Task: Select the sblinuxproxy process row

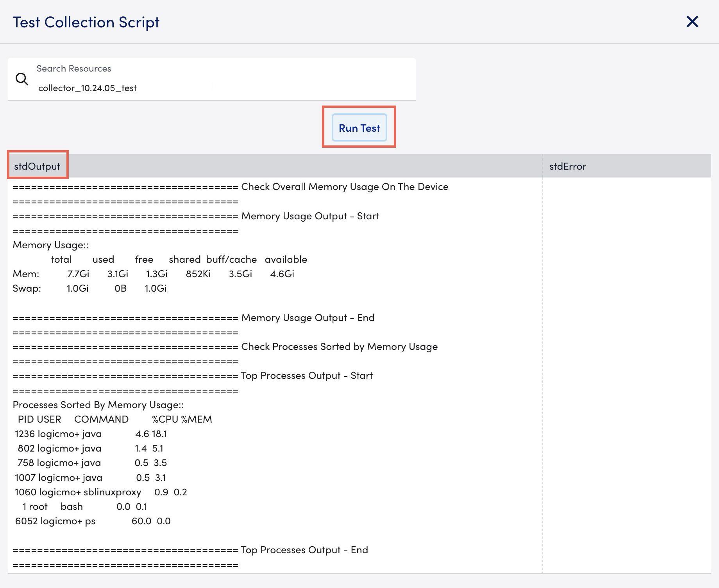Action: (100, 492)
